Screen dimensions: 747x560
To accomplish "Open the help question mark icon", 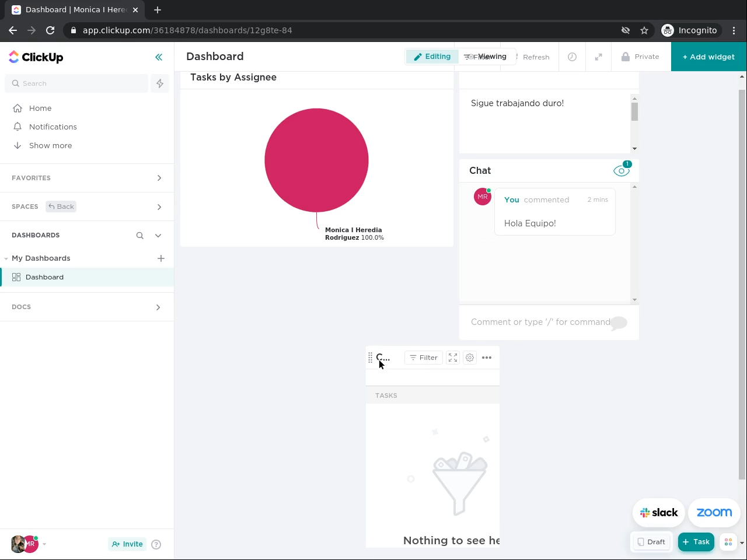I will coord(156,544).
